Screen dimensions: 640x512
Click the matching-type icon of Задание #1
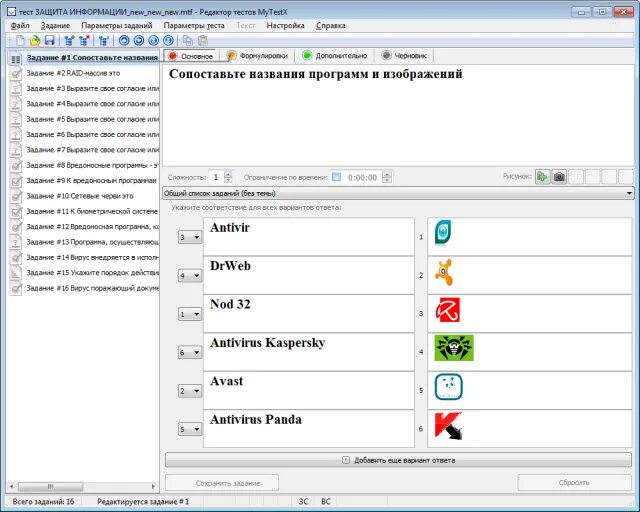click(16, 60)
